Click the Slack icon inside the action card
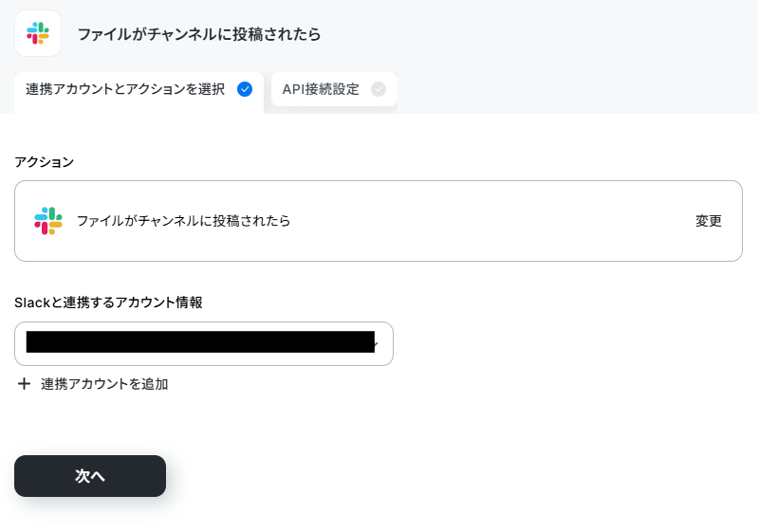This screenshot has height=532, width=758. [48, 221]
